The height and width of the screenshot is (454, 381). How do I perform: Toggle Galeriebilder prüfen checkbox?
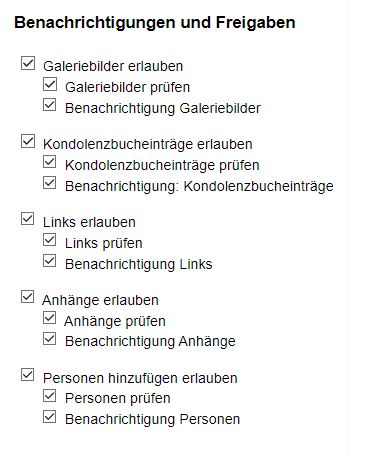click(x=50, y=84)
